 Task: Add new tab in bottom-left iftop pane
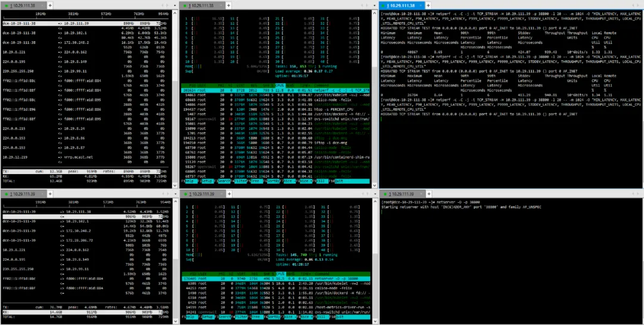(x=49, y=194)
